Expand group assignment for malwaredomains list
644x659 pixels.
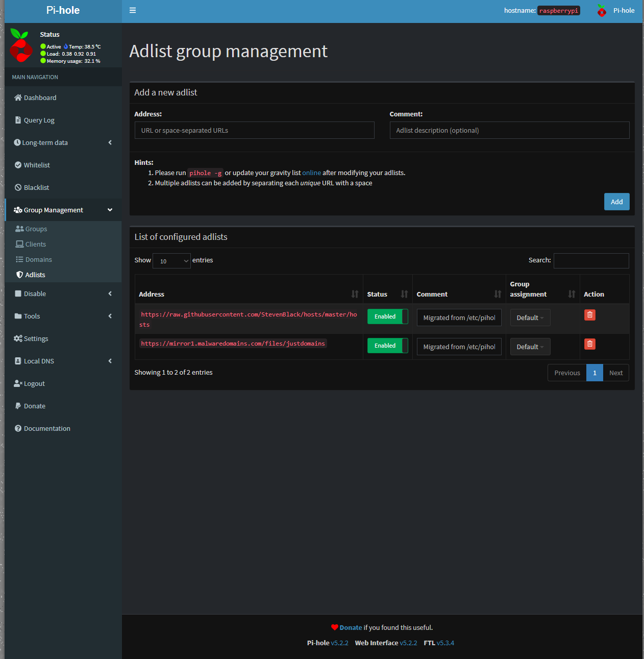530,347
